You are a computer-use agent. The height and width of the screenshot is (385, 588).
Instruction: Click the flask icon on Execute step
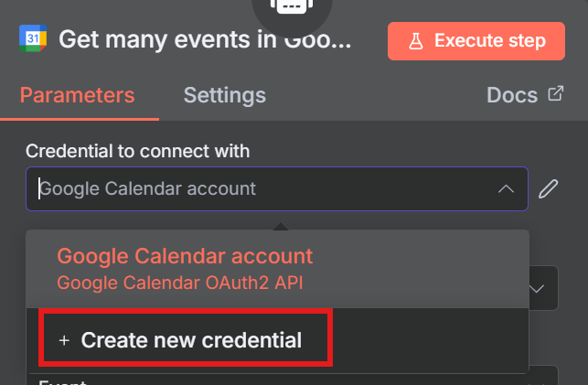coord(415,40)
